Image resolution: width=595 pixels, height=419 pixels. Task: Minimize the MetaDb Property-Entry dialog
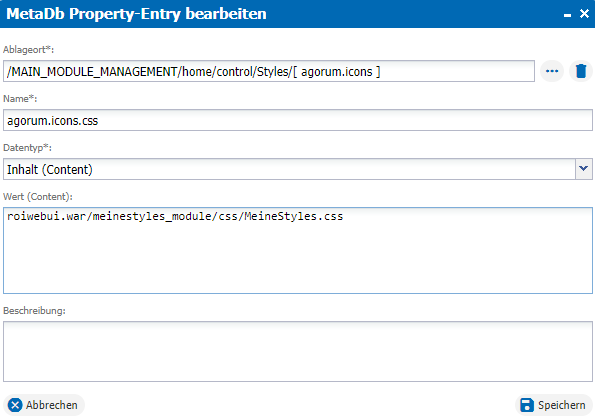click(567, 14)
